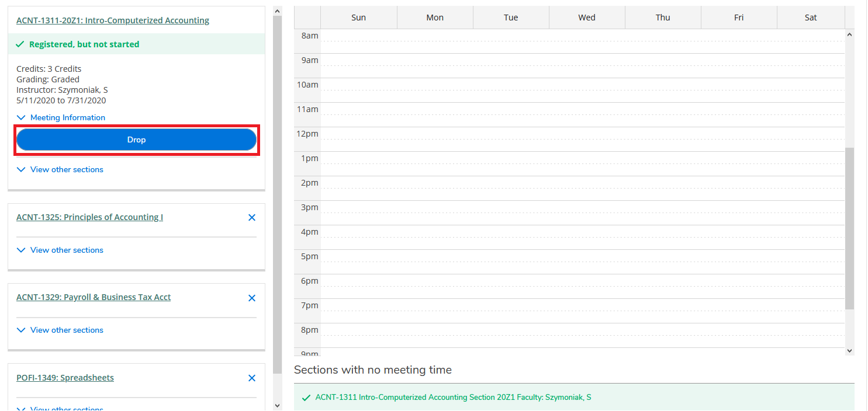The image size is (868, 411).
Task: Click the Wed column header
Action: point(587,18)
